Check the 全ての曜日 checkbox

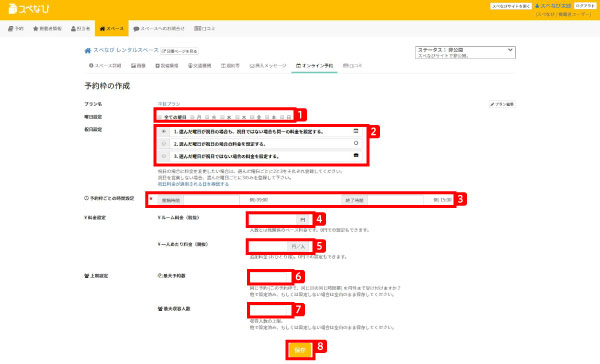(x=160, y=117)
